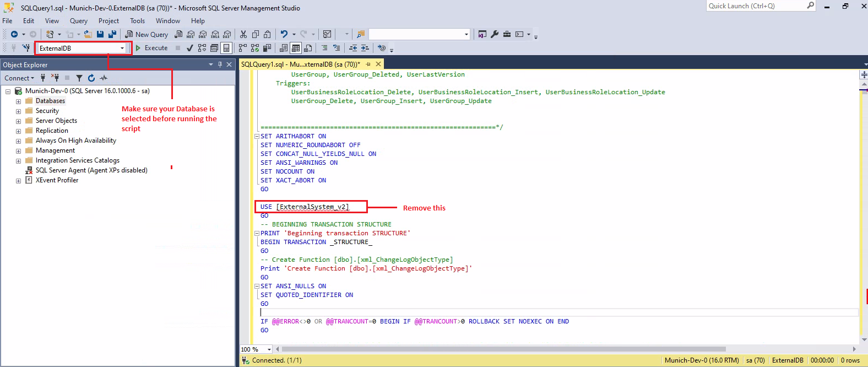868x367 pixels.
Task: Toggle Include Live Query Statistics
Action: (255, 48)
